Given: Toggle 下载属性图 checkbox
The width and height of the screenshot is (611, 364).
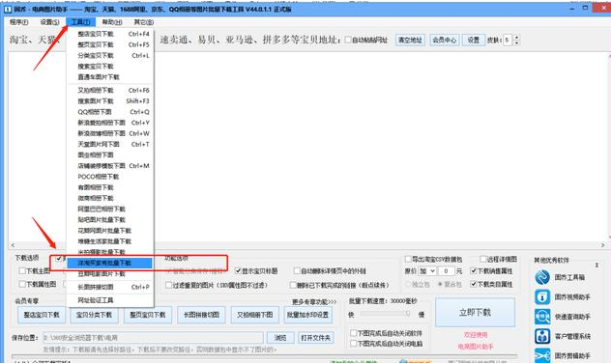Looking at the screenshot, I should (x=22, y=284).
